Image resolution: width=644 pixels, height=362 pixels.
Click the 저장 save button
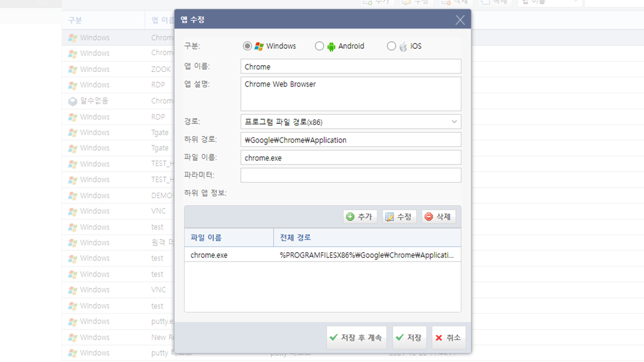point(410,338)
